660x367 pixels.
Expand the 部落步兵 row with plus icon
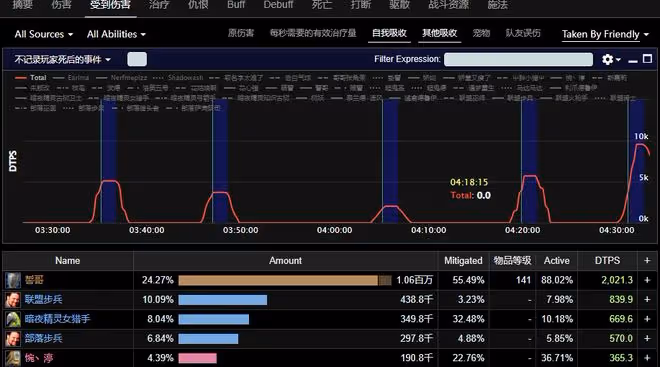point(647,338)
